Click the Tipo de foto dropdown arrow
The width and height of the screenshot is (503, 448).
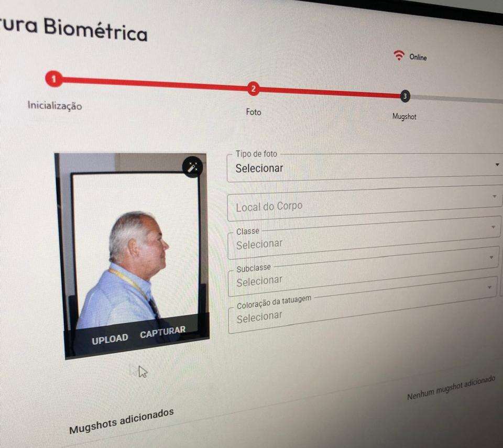point(497,165)
